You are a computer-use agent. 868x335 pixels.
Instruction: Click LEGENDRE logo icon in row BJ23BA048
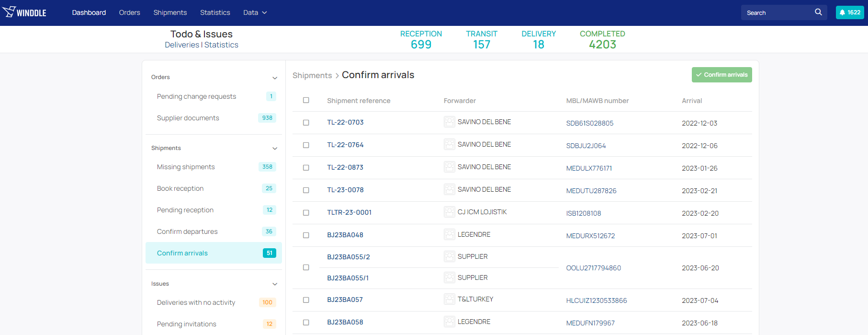(449, 234)
